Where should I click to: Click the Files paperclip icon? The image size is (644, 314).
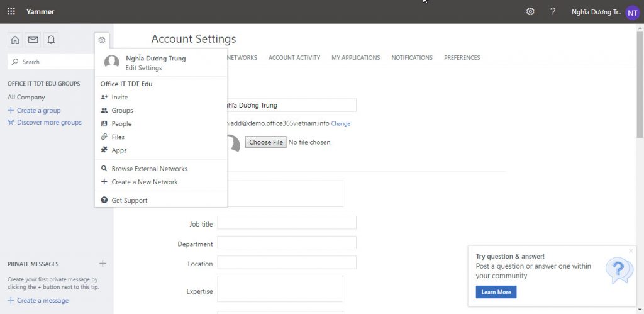[104, 137]
